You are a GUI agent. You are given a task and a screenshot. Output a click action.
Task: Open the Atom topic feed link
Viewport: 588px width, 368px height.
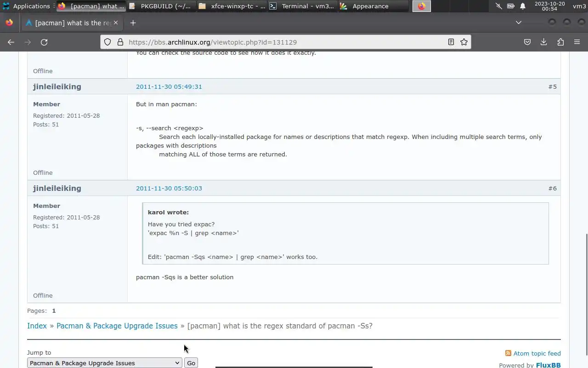point(537,353)
